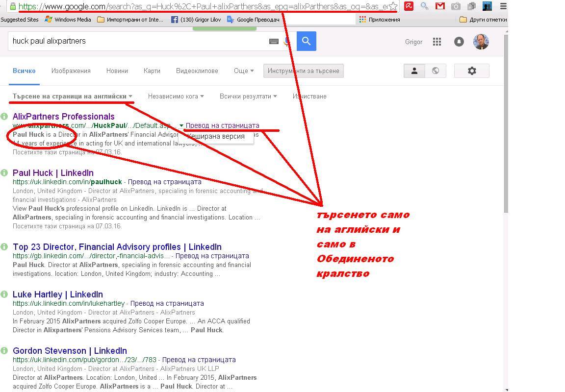Translate the AlixPartners Professionals page
This screenshot has height=392, width=565.
pyautogui.click(x=222, y=125)
